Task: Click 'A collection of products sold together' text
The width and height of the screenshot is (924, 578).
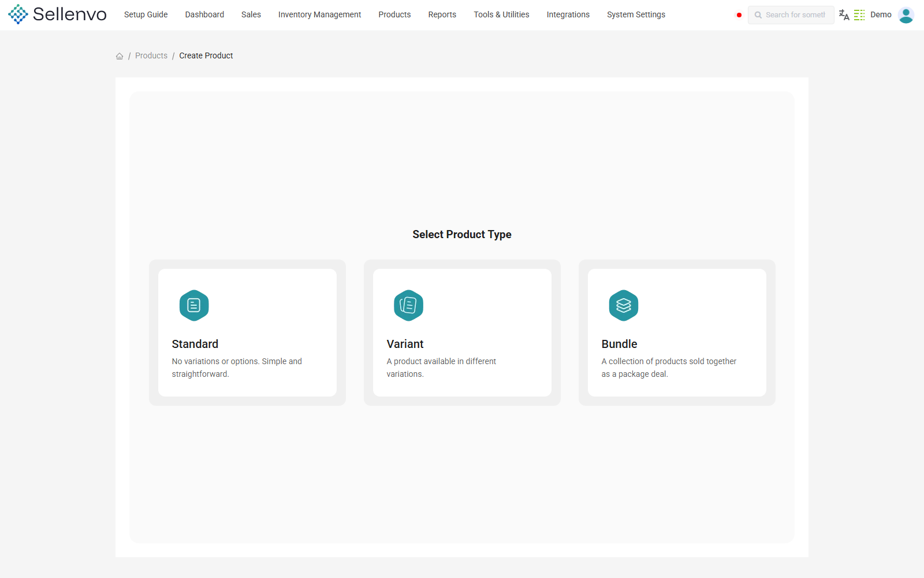Action: 669,368
